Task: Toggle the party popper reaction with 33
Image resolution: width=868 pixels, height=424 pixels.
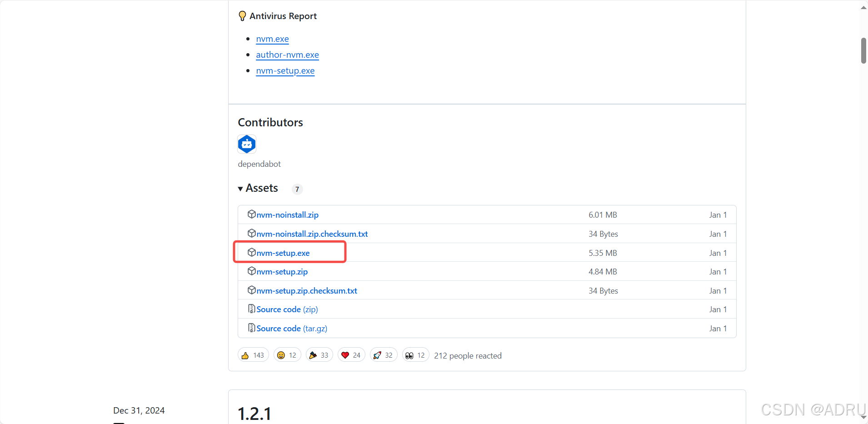Action: pyautogui.click(x=319, y=355)
